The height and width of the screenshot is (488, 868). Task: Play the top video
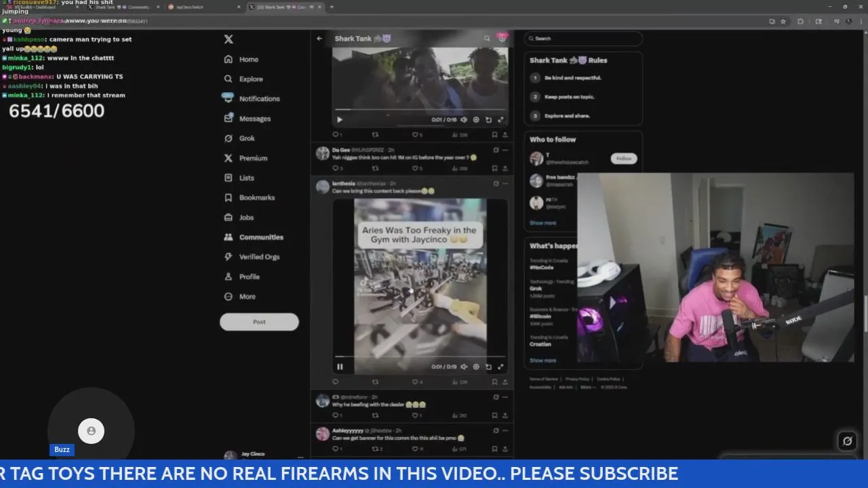pyautogui.click(x=340, y=120)
